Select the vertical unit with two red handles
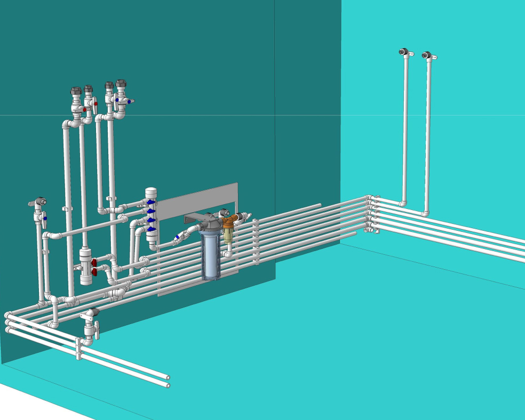Screen dimensions: 525x420 point(87,266)
